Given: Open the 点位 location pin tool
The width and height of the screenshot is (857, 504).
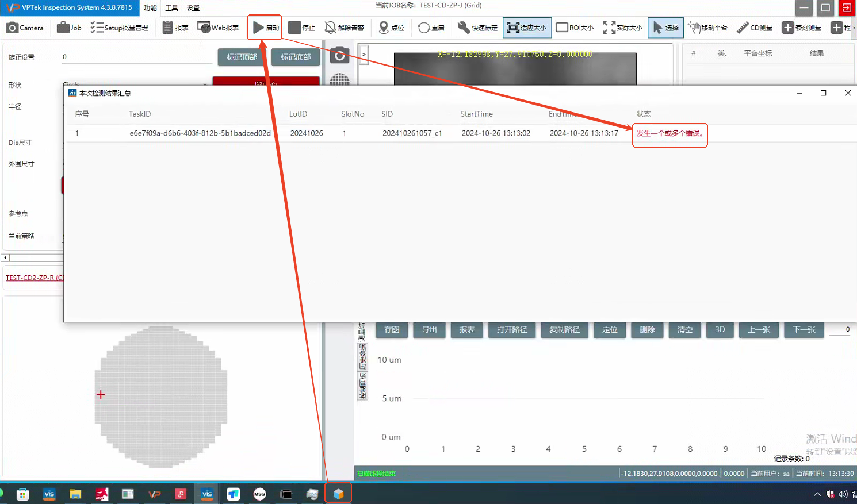Looking at the screenshot, I should tap(392, 28).
